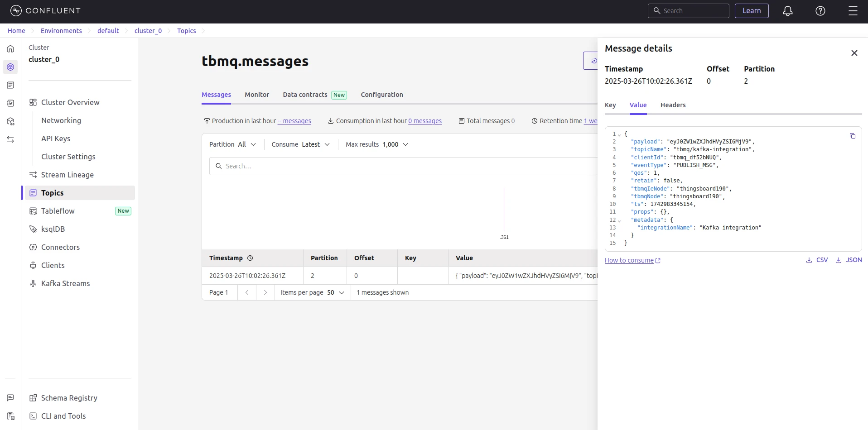The width and height of the screenshot is (868, 430).
Task: Click the stream sharing arrows icon in left rail
Action: point(10,139)
